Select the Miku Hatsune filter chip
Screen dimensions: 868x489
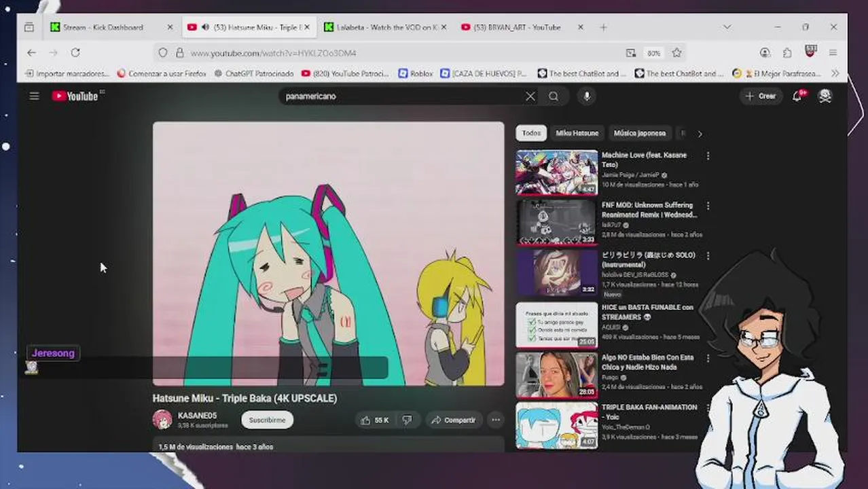point(577,133)
